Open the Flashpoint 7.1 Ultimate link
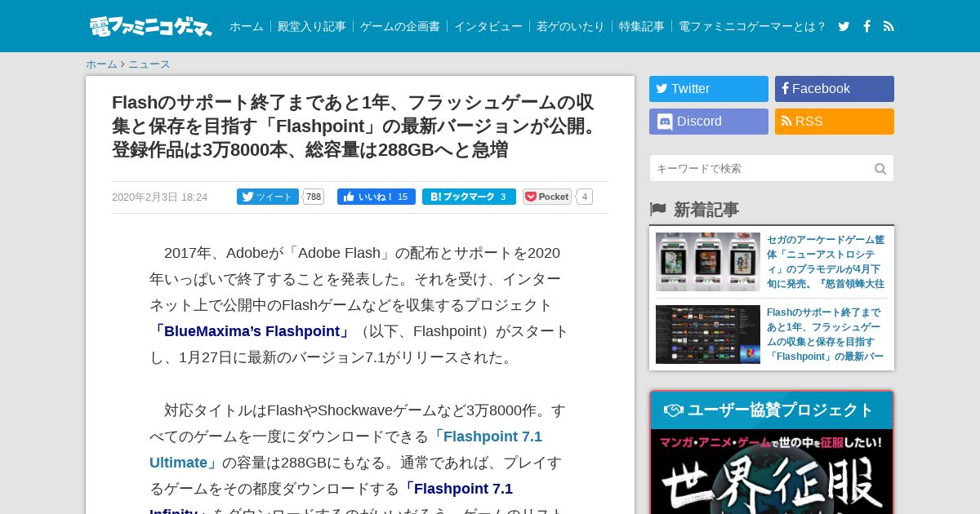The width and height of the screenshot is (980, 514). point(345,450)
